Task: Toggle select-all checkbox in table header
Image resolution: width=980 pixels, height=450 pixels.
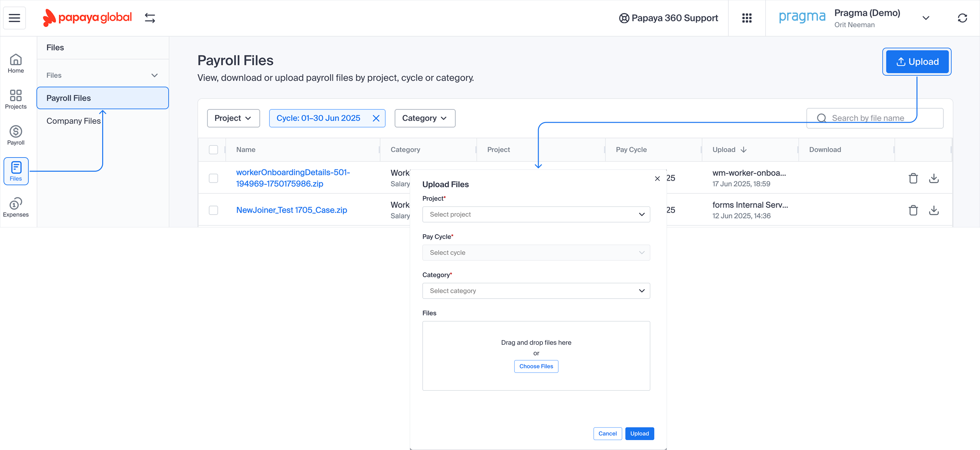Action: [213, 150]
